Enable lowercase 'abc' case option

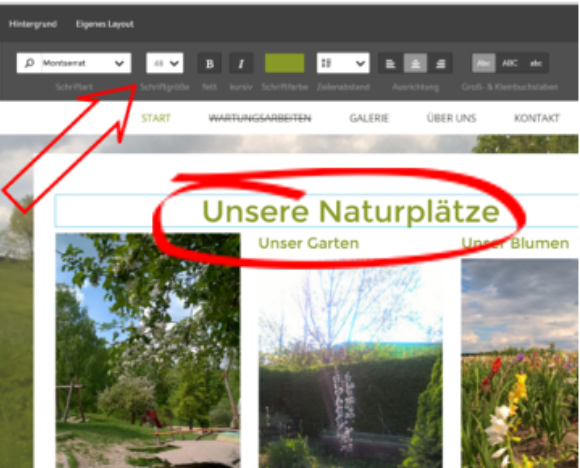(x=536, y=63)
